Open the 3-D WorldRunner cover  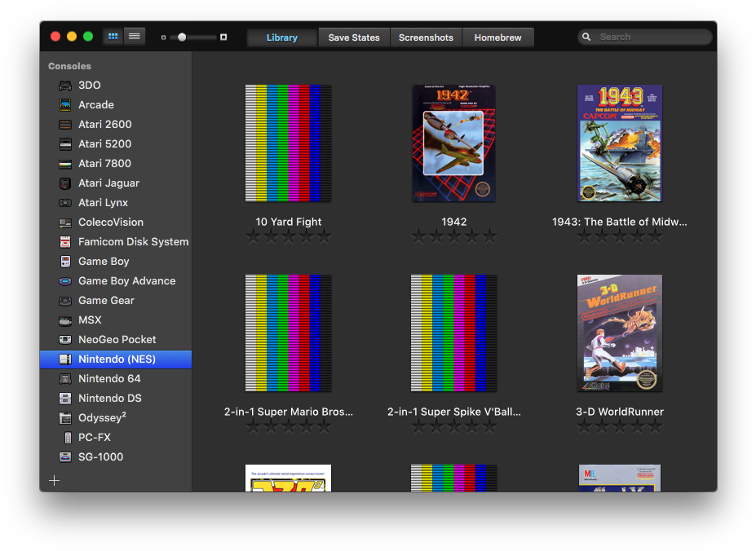[x=620, y=333]
